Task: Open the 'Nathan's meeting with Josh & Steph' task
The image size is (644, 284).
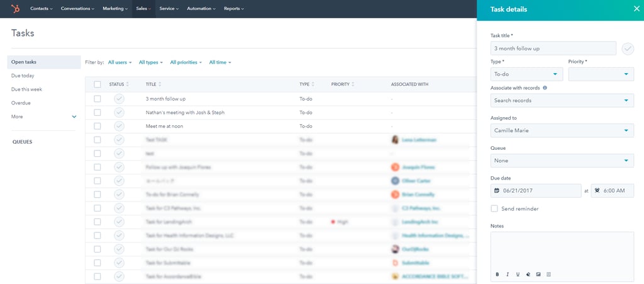Action: tap(185, 113)
